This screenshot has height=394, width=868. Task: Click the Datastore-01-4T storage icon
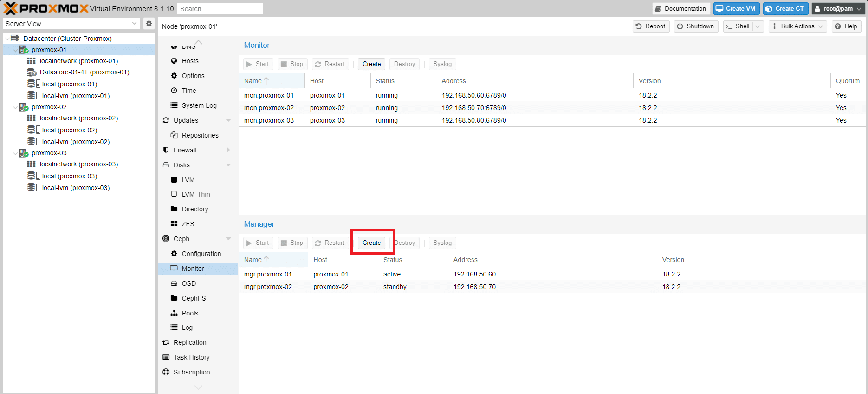pyautogui.click(x=32, y=72)
